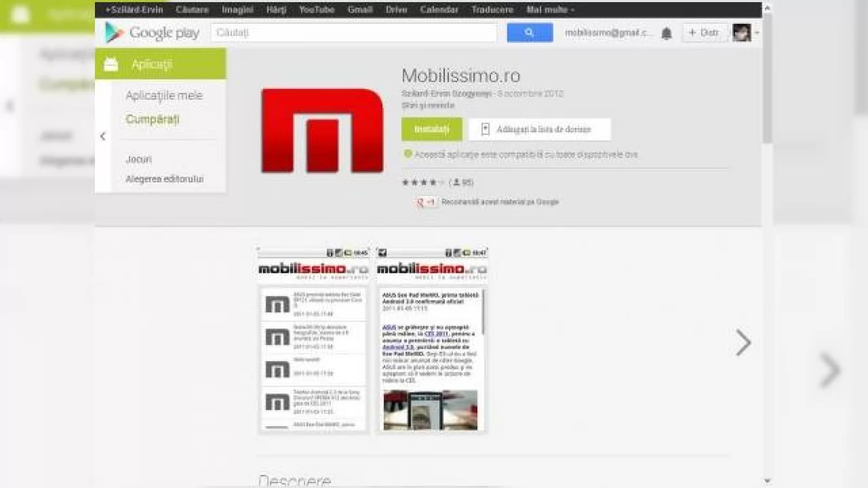
Task: Open Cumpărați in the sidebar
Action: pyautogui.click(x=152, y=119)
